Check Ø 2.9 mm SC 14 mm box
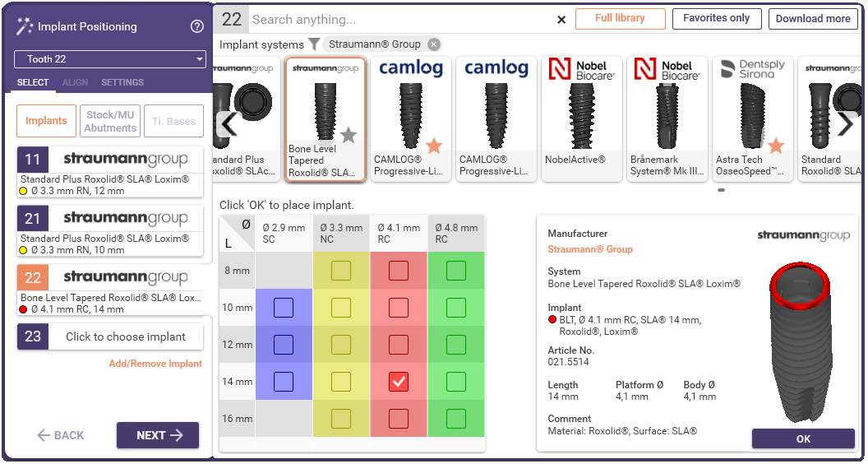 coord(284,382)
